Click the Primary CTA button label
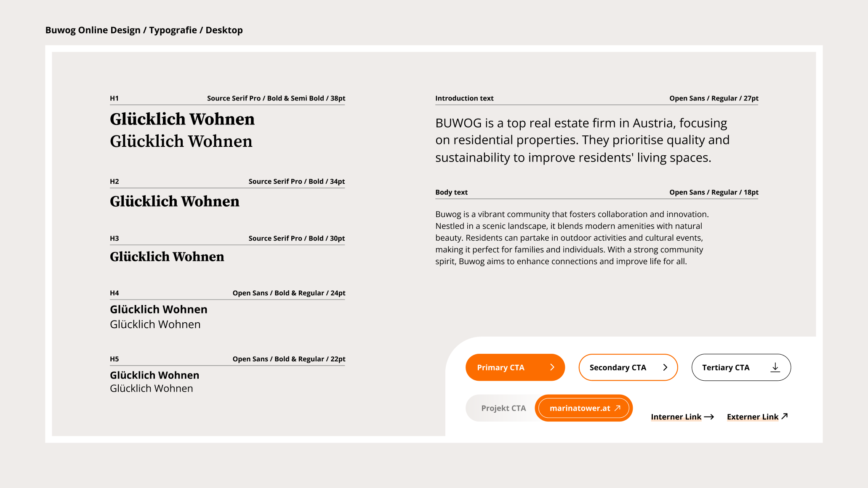Viewport: 868px width, 488px height. click(501, 367)
